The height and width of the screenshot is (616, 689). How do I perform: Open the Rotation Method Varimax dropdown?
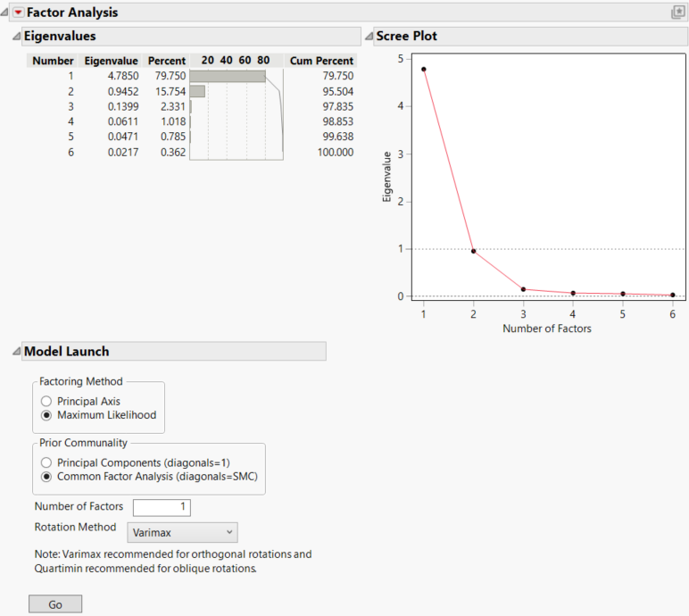tap(182, 532)
